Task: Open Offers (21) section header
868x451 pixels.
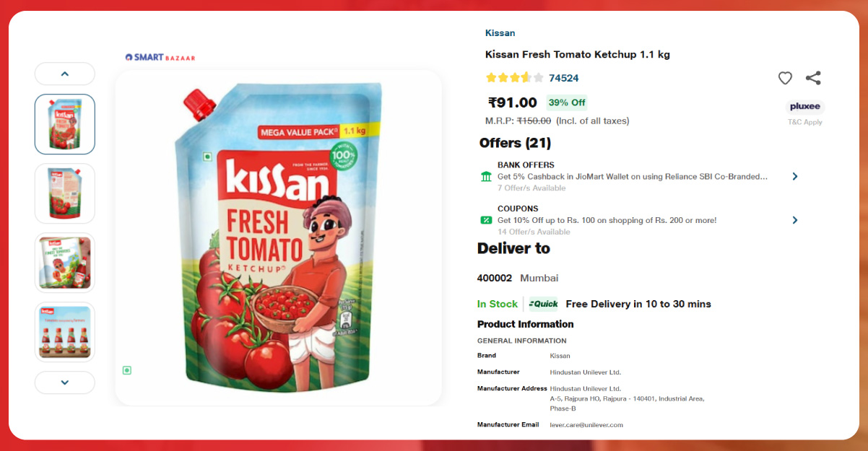Action: 514,143
